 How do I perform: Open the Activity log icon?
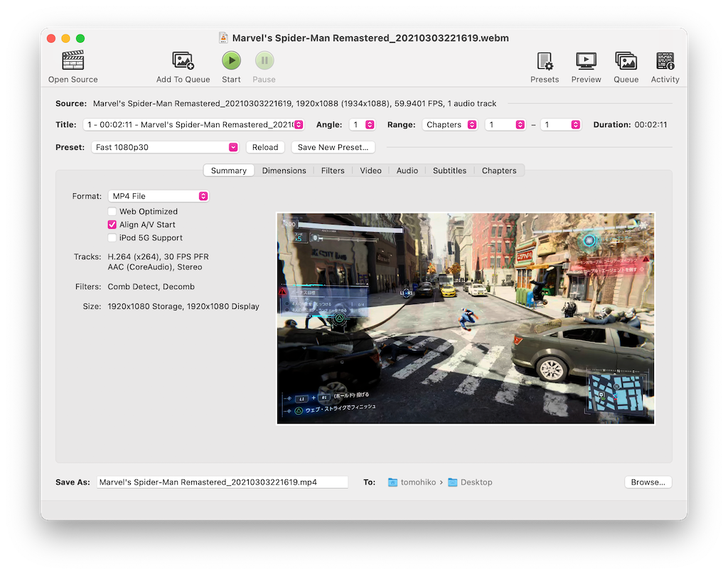click(x=665, y=61)
